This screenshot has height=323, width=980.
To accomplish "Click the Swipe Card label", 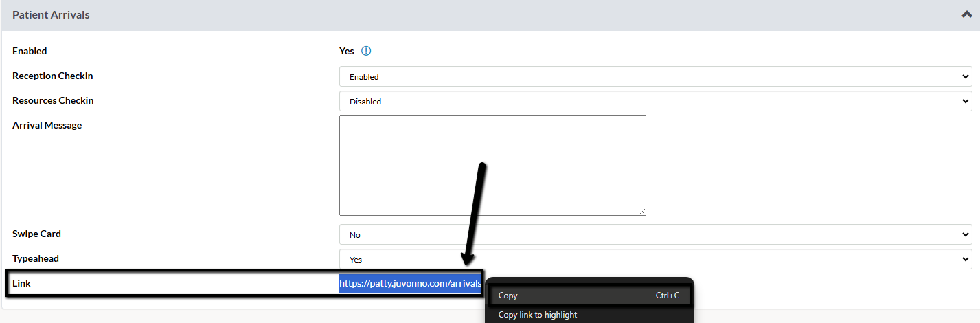I will pyautogui.click(x=36, y=234).
